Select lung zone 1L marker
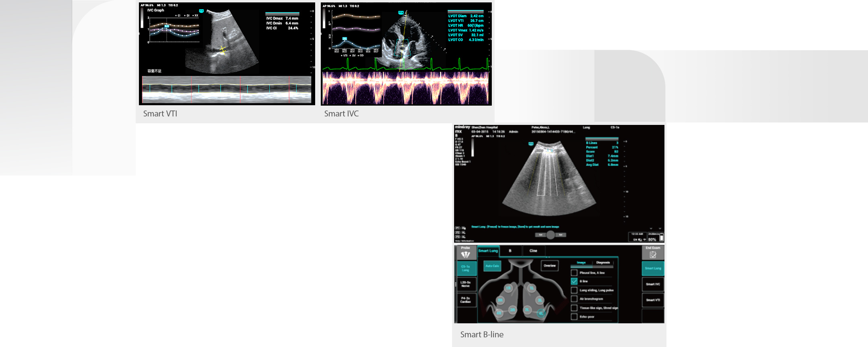 coord(532,288)
